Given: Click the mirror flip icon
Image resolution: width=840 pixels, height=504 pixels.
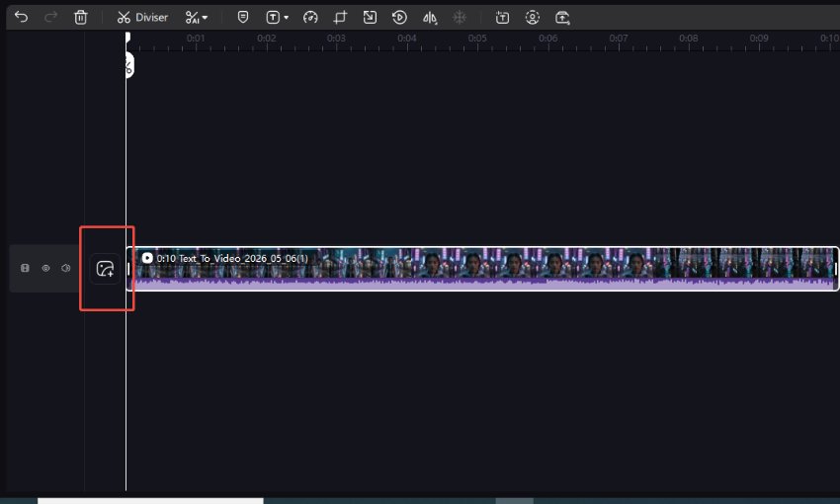Looking at the screenshot, I should click(x=430, y=18).
